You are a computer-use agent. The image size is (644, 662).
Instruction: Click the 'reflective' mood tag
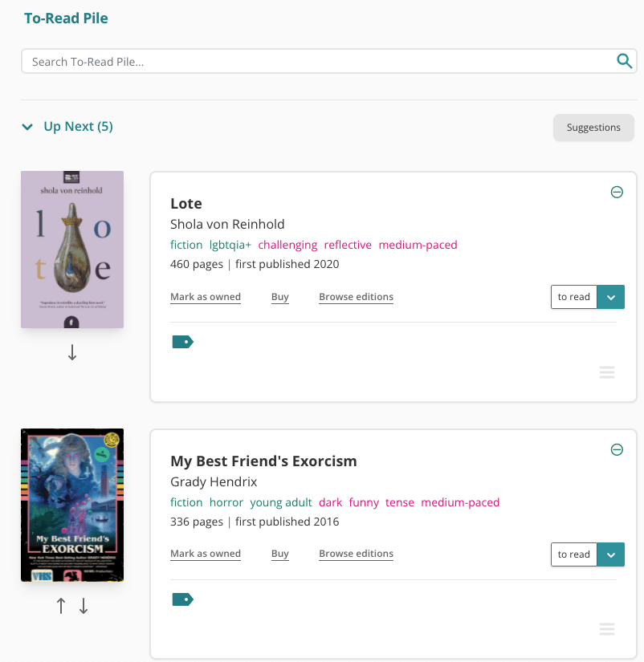[x=348, y=245]
